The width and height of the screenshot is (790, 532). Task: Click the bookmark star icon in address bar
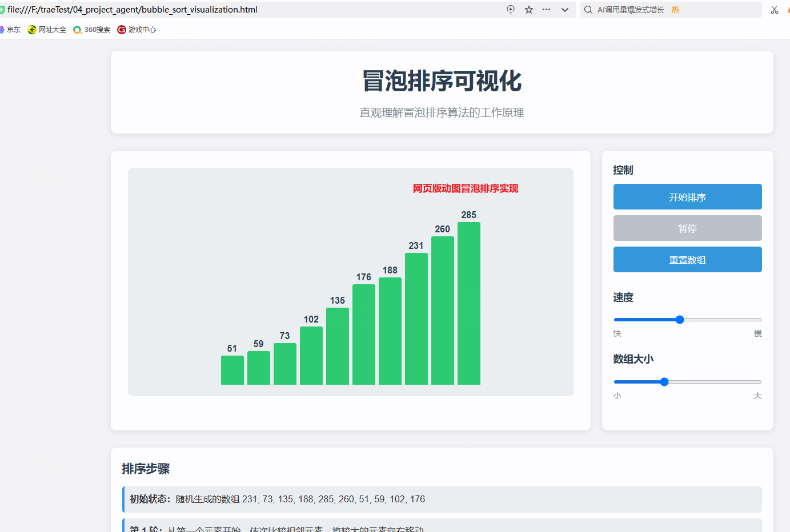[529, 10]
